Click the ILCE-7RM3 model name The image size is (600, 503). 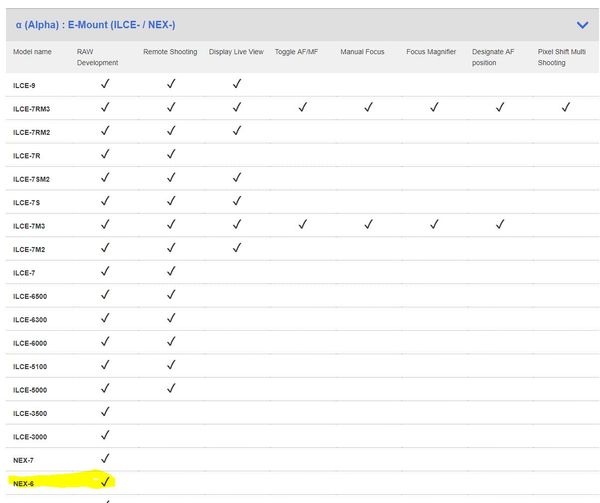point(33,108)
